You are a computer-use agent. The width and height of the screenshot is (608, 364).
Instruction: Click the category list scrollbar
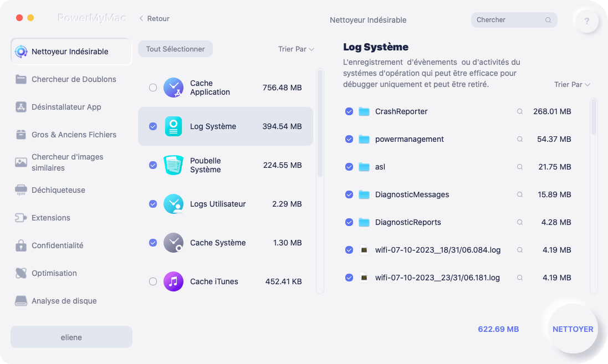click(320, 123)
